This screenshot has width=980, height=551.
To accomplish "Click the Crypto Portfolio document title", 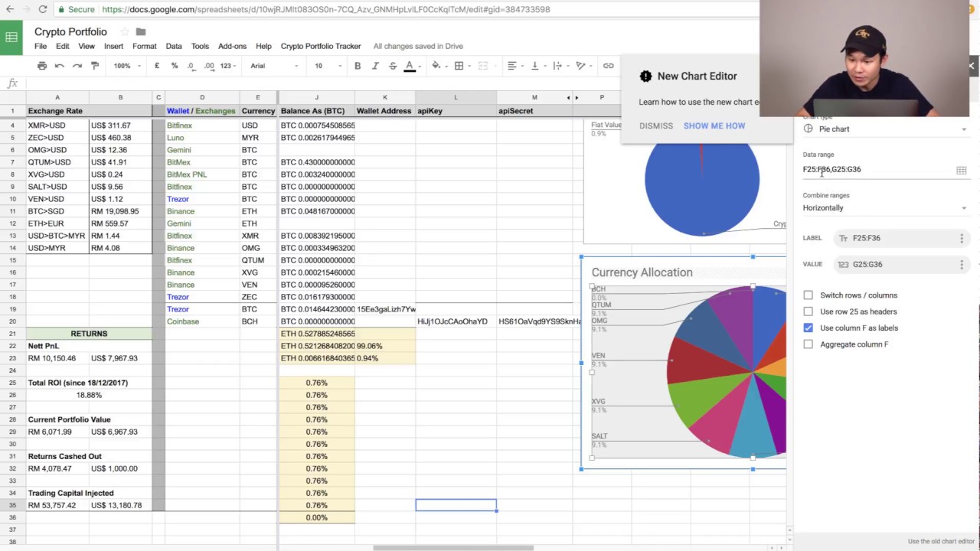I will tap(70, 31).
